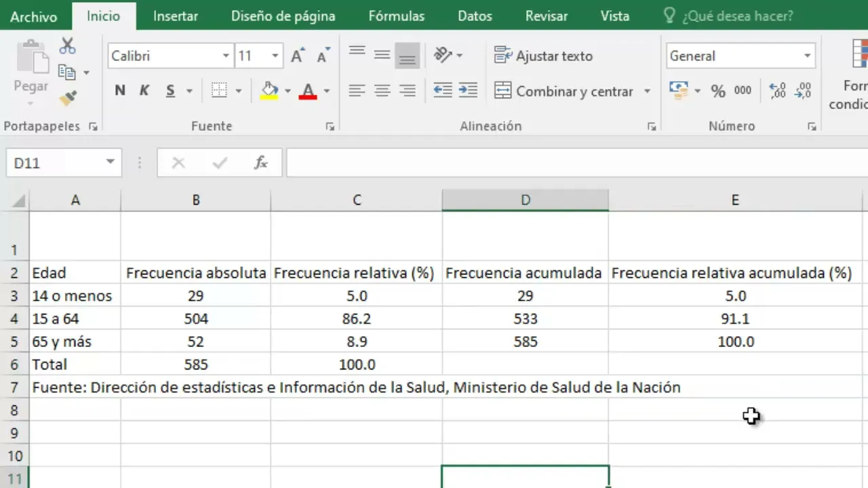Click the Copy icon in Portapapeles
Screen dimensions: 868x488
pyautogui.click(x=66, y=72)
